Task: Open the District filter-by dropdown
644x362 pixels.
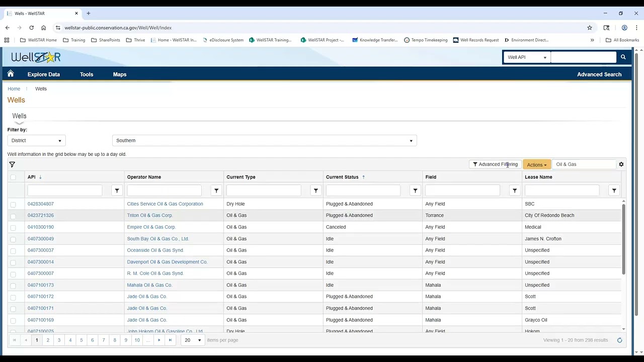Action: coord(36,141)
